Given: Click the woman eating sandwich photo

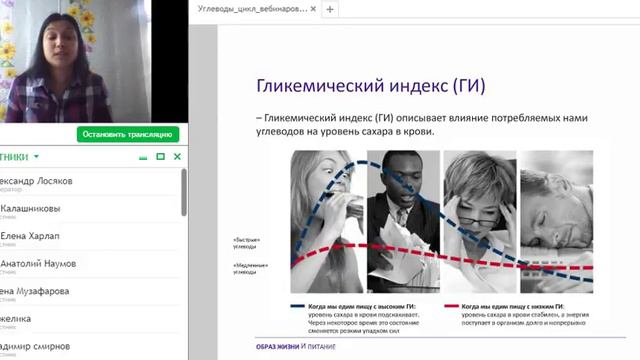Looking at the screenshot, I should point(327,222).
